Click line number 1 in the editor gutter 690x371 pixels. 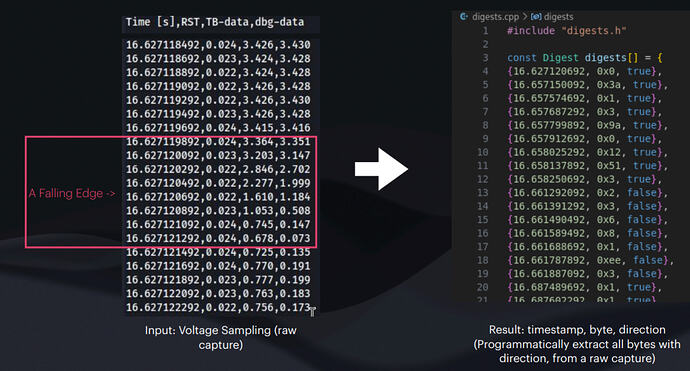pyautogui.click(x=485, y=31)
